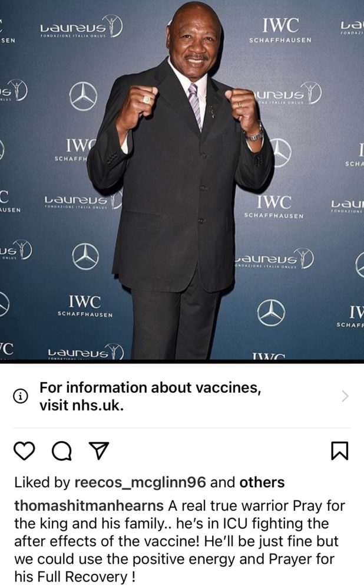Like the post with the heart icon
Screen dimensions: 364x588
point(24,451)
